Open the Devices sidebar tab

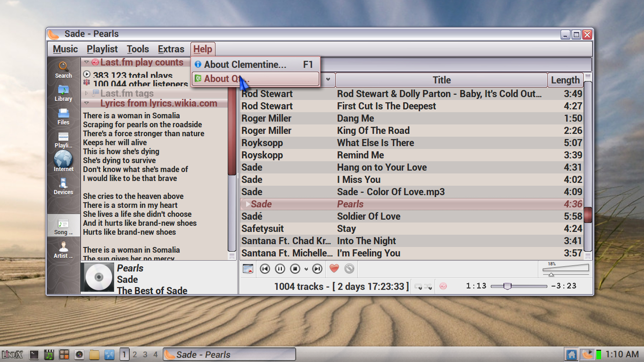(63, 186)
